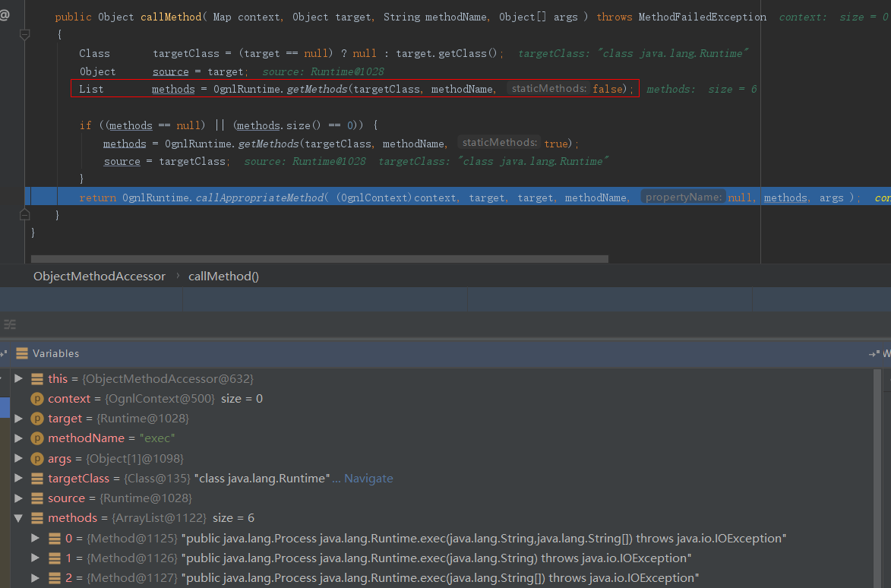The image size is (891, 588).
Task: Expand the args Object array node
Action: [19, 459]
